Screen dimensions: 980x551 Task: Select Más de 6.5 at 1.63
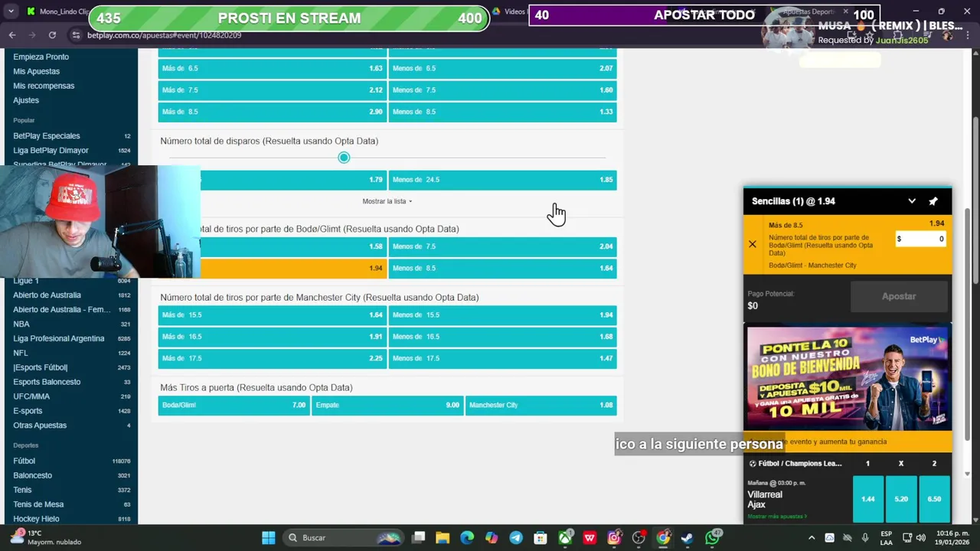click(x=272, y=68)
